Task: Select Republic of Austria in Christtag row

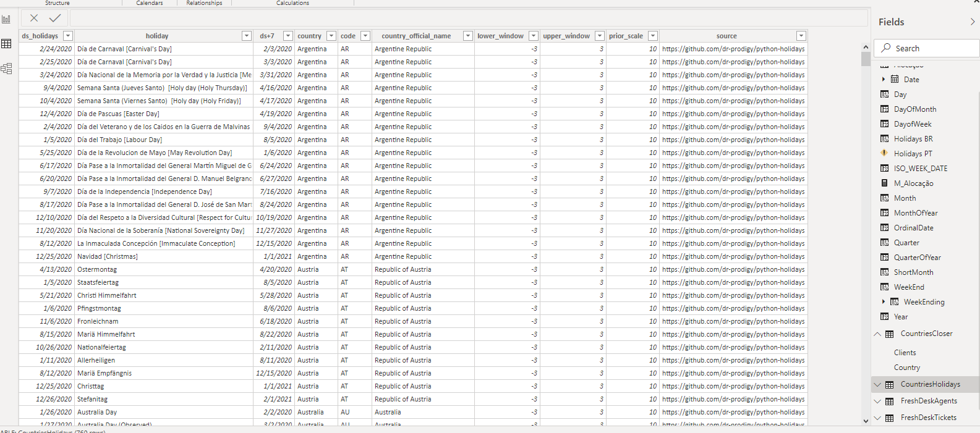Action: click(x=423, y=386)
